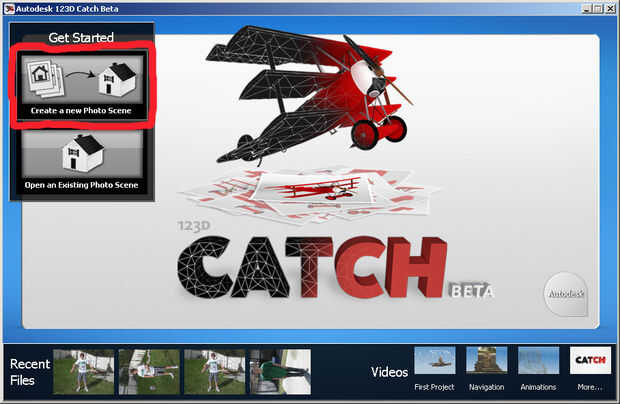Click the Catch More videos thumbnail

point(590,360)
